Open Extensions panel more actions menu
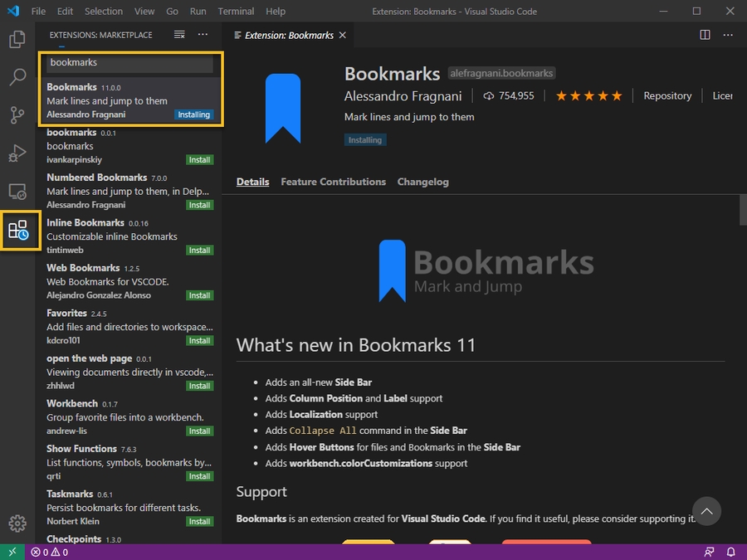This screenshot has width=747, height=560. pos(203,35)
